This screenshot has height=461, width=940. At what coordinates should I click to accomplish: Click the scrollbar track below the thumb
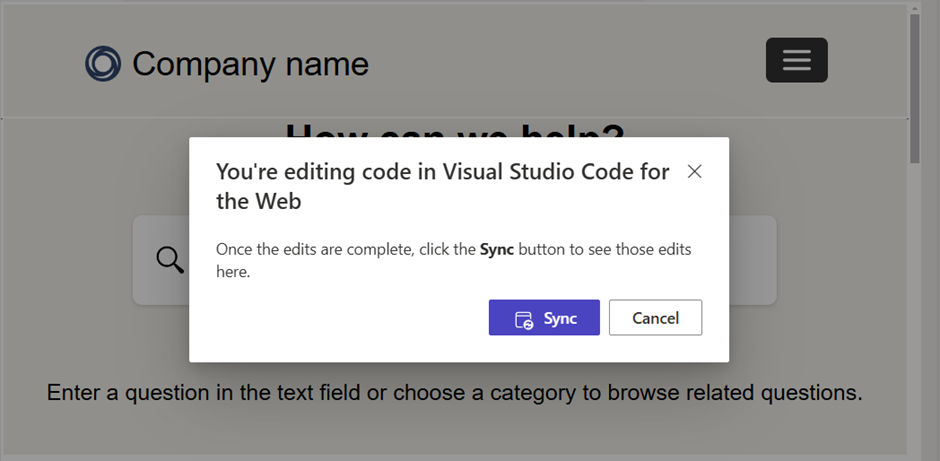coord(914,300)
